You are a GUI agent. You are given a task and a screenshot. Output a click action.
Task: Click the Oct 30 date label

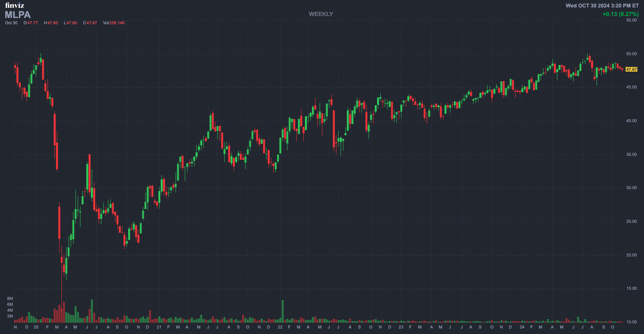coord(11,23)
